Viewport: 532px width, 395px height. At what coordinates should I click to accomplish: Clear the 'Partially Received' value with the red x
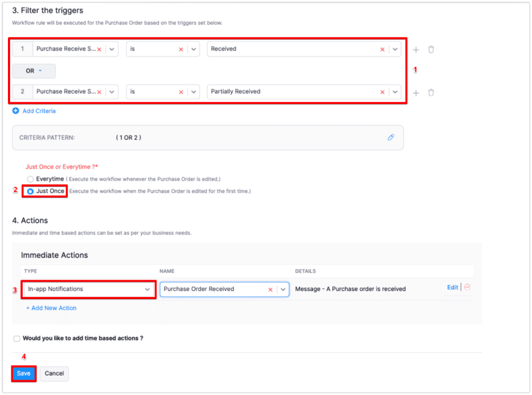point(382,92)
